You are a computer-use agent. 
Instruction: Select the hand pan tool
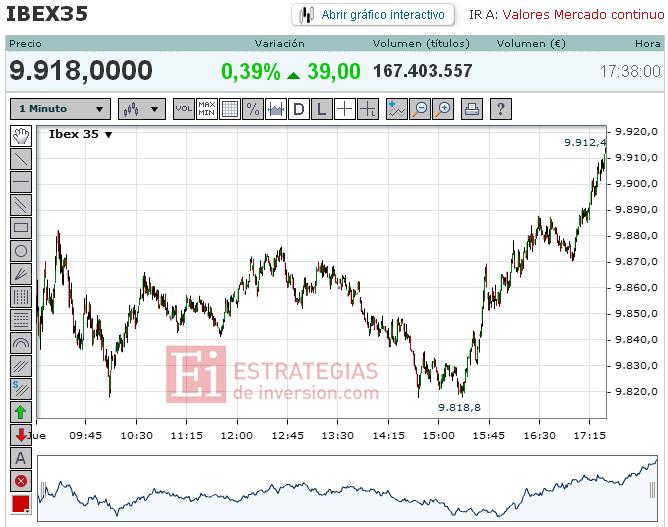(20, 136)
